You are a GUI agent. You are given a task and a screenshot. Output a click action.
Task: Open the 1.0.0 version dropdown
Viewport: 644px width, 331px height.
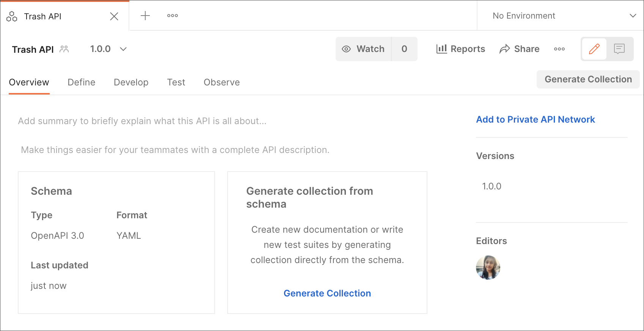(x=108, y=49)
